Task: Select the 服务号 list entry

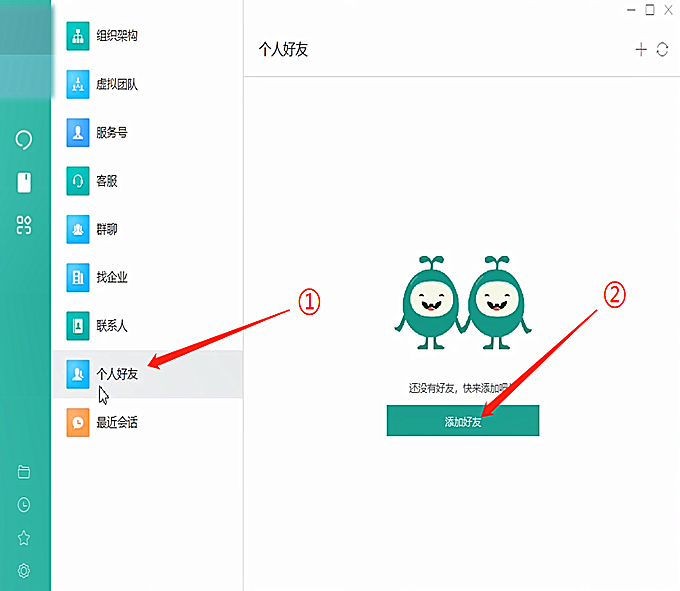Action: pos(148,132)
